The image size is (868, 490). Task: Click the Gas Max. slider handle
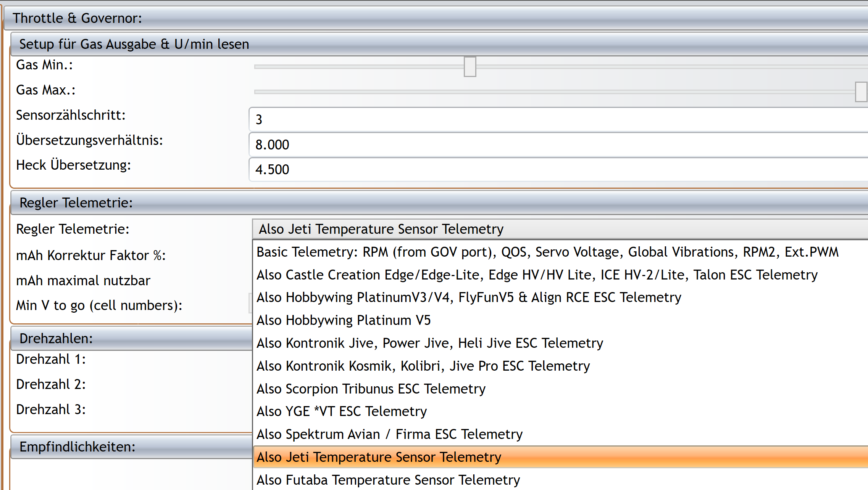(861, 92)
